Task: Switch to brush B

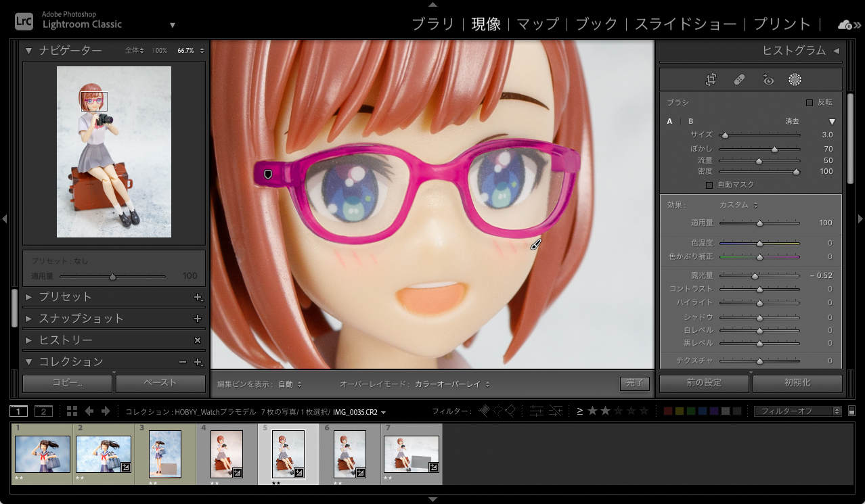Action: pyautogui.click(x=691, y=121)
